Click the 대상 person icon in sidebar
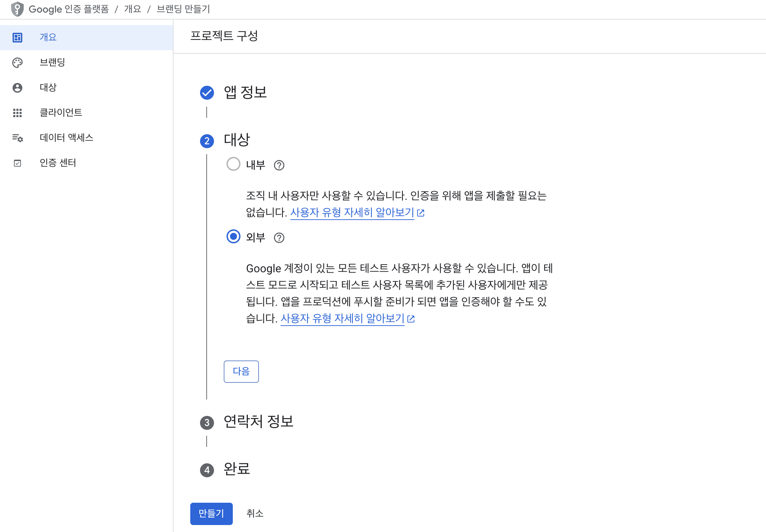Viewport: 766px width, 532px height. pos(17,88)
